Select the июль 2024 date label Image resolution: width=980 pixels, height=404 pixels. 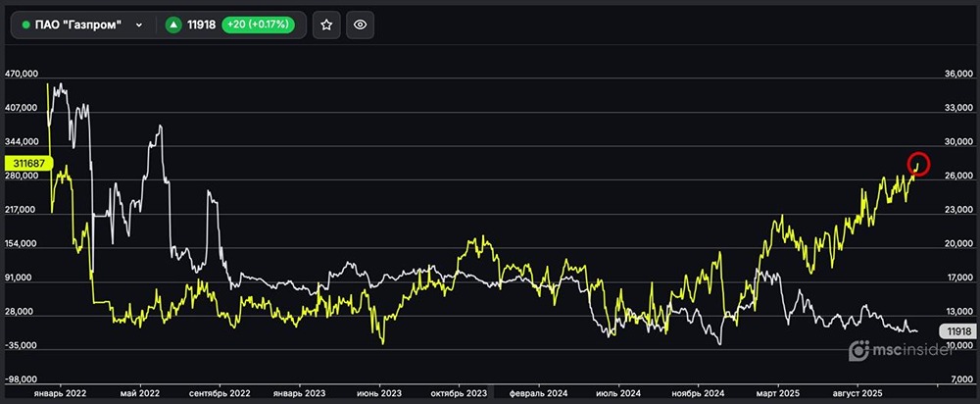[618, 392]
